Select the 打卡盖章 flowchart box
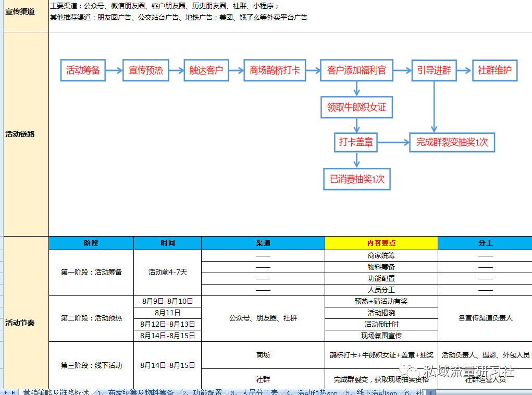 point(356,142)
